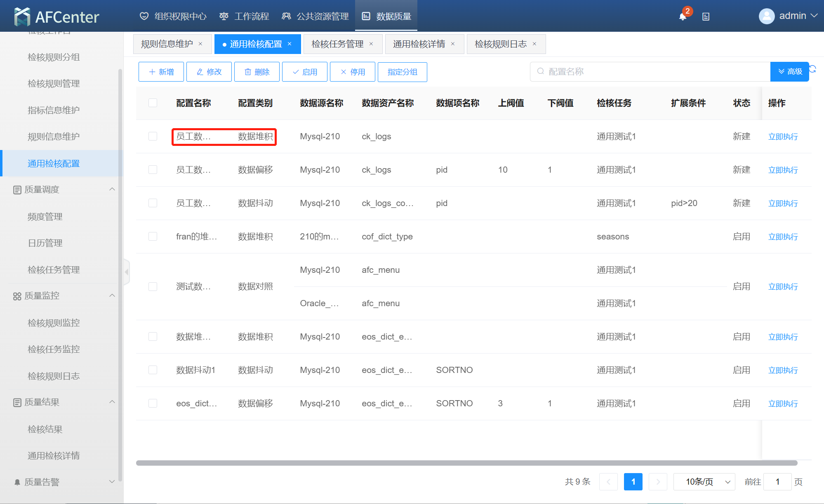Check the row for 数据抖动1 configuration
This screenshot has width=824, height=504.
tap(153, 370)
